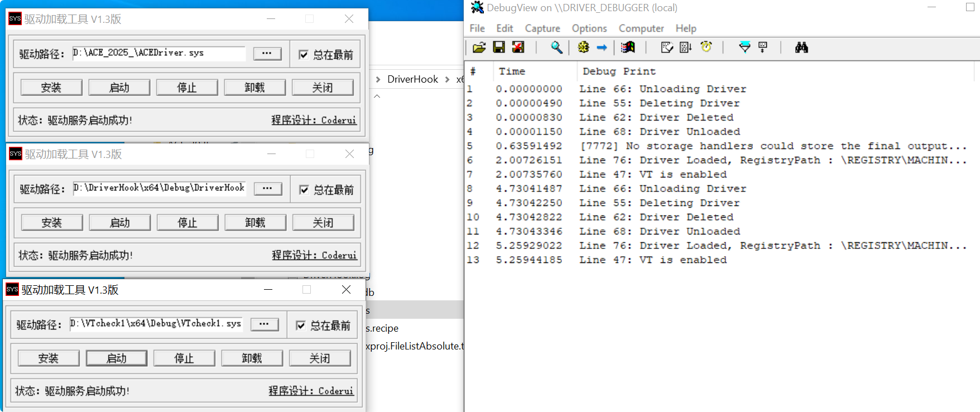Viewport: 980px width, 412px height.
Task: Click 安装 in the DriverHook window
Action: pyautogui.click(x=52, y=223)
